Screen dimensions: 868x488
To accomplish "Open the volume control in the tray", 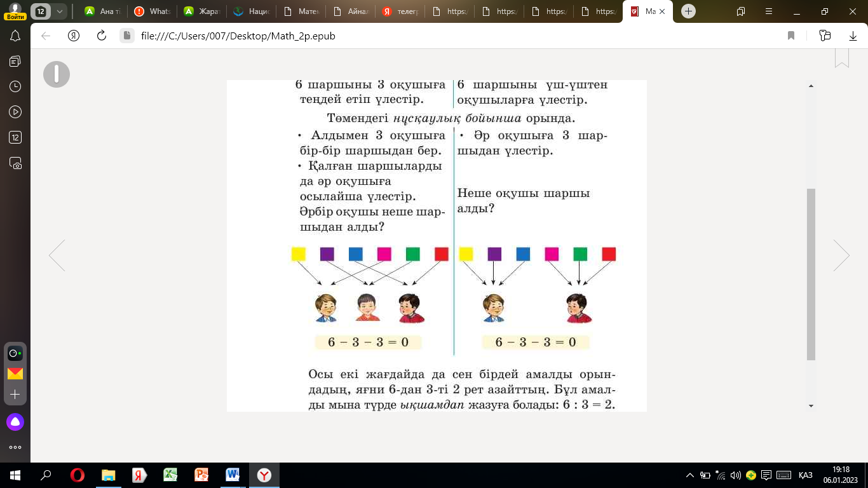I will (x=736, y=475).
